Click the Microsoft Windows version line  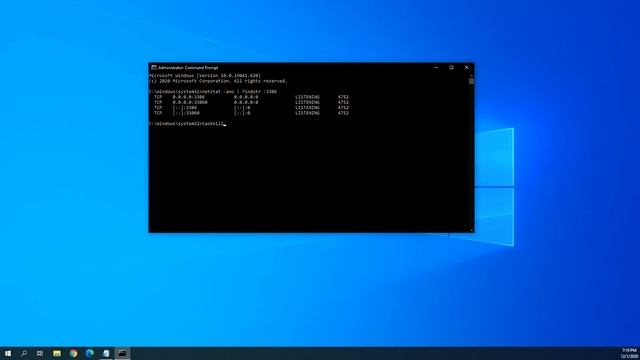205,76
